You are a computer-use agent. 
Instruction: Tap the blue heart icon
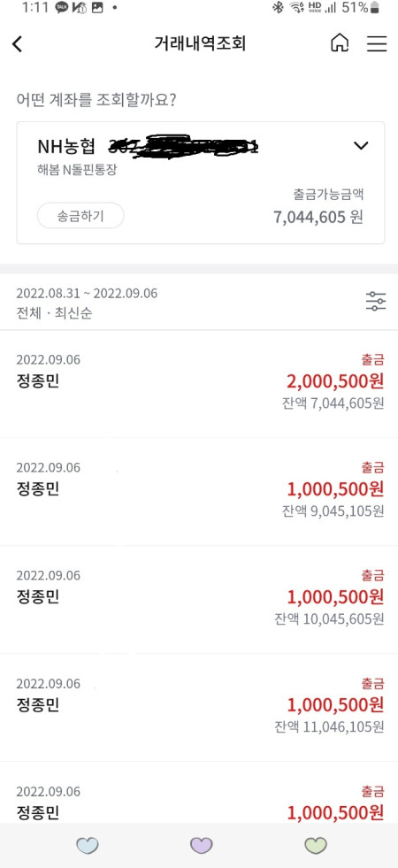tap(87, 845)
